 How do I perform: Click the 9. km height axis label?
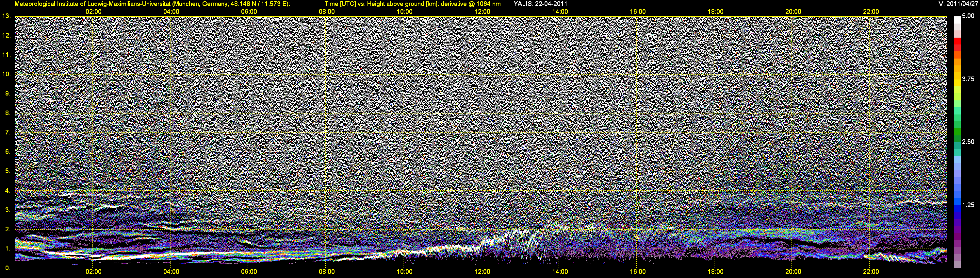[8, 93]
